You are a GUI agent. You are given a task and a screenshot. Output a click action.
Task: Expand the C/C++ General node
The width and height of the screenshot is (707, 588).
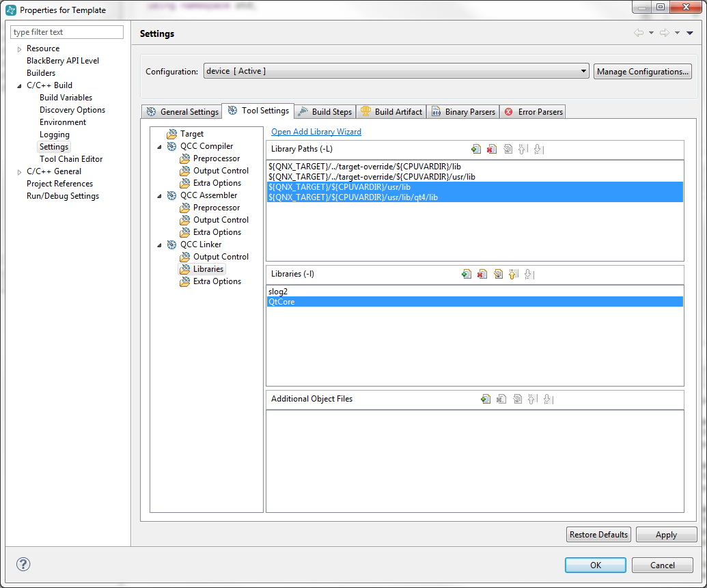click(x=19, y=172)
